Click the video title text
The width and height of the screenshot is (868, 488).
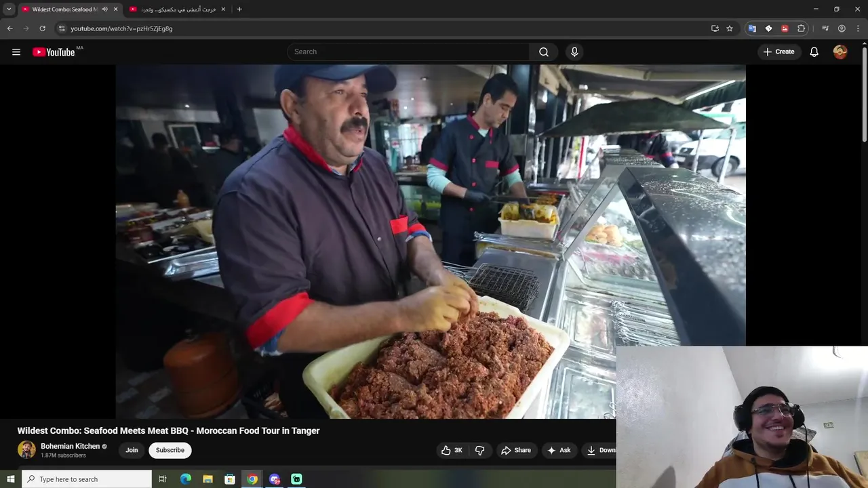(x=168, y=430)
